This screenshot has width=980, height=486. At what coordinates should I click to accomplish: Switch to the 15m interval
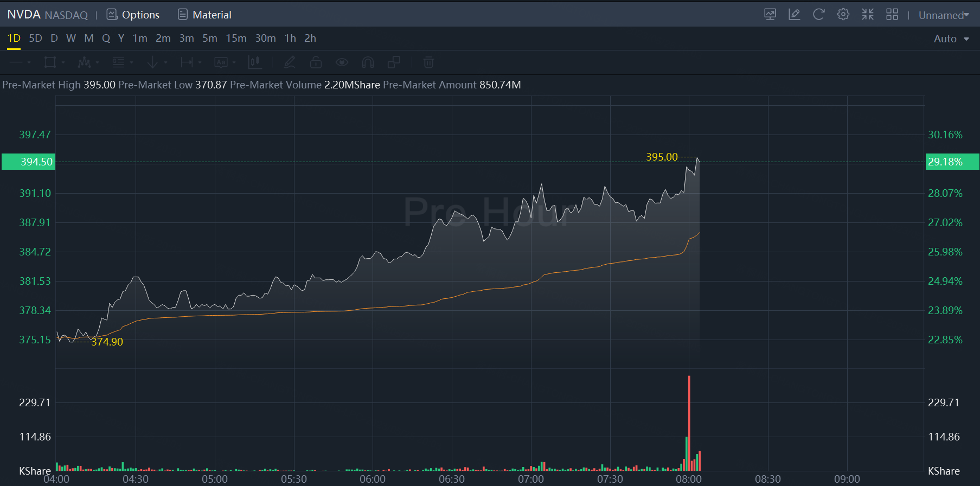tap(236, 39)
